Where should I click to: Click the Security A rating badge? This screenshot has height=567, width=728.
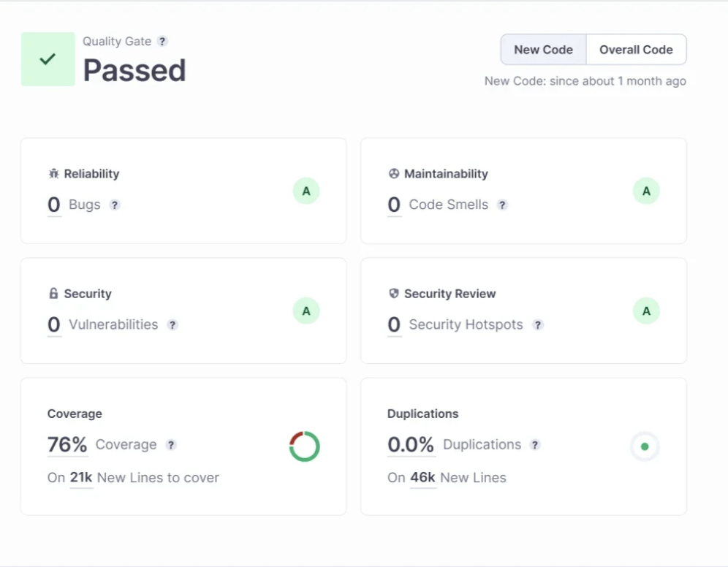click(x=306, y=311)
